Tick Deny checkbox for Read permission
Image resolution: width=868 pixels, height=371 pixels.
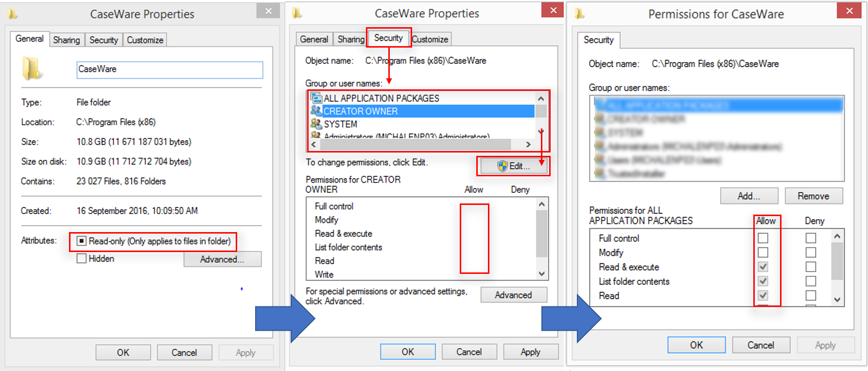click(811, 295)
